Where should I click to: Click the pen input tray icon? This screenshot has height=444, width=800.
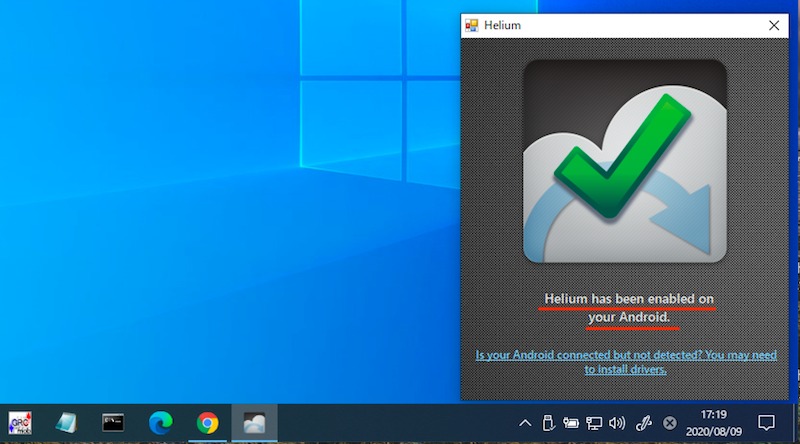point(646,422)
